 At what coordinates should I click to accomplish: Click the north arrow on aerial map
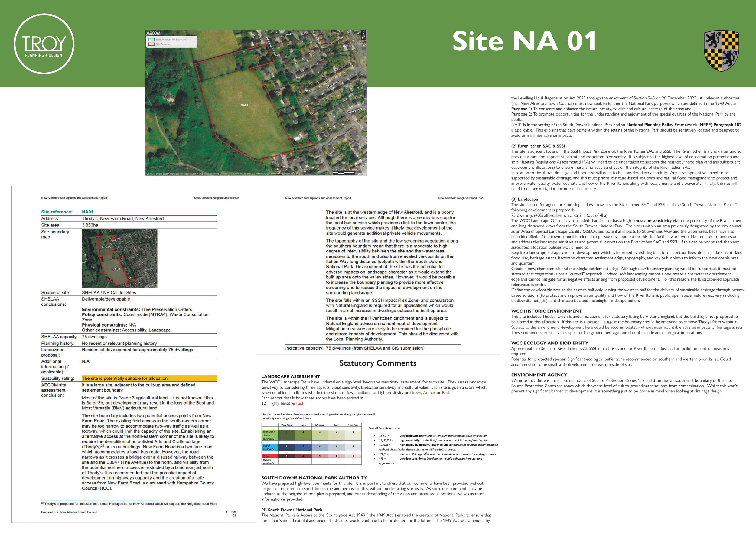tap(363, 35)
